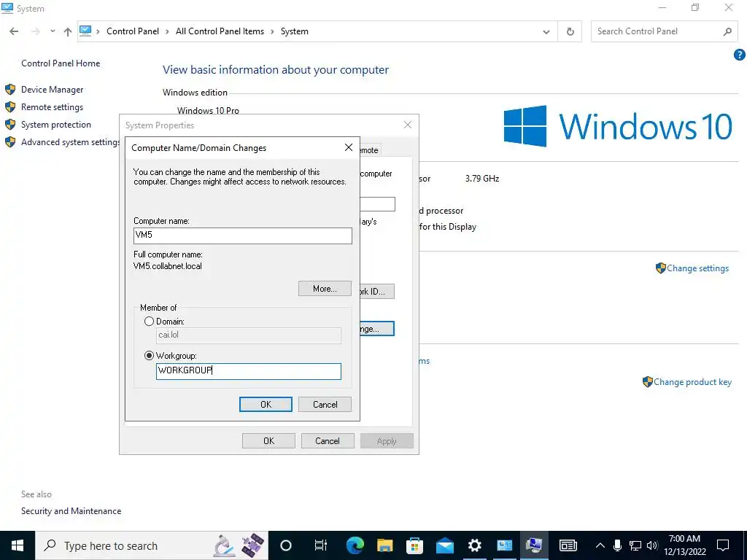Click the Workgroup text field
Screen dimensions: 747x560
coord(249,371)
